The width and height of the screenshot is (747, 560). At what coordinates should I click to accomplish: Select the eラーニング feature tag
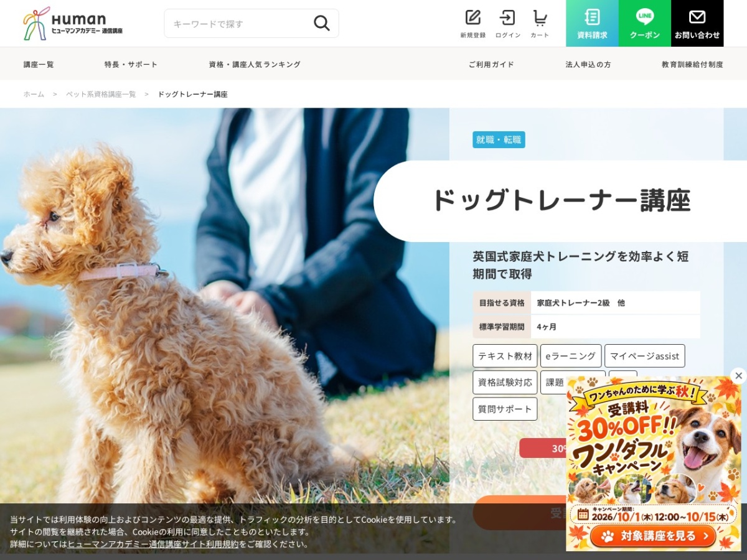coord(571,356)
